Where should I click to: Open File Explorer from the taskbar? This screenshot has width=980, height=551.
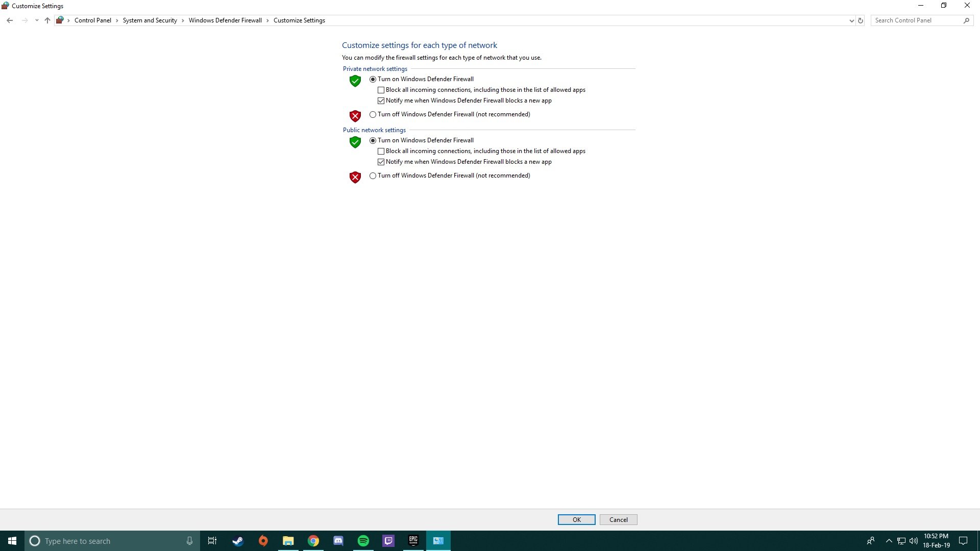(288, 541)
